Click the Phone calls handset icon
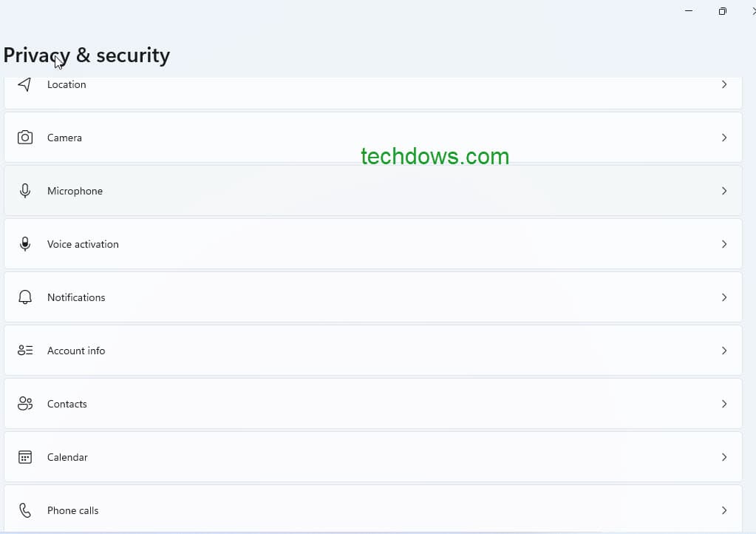 (x=25, y=510)
